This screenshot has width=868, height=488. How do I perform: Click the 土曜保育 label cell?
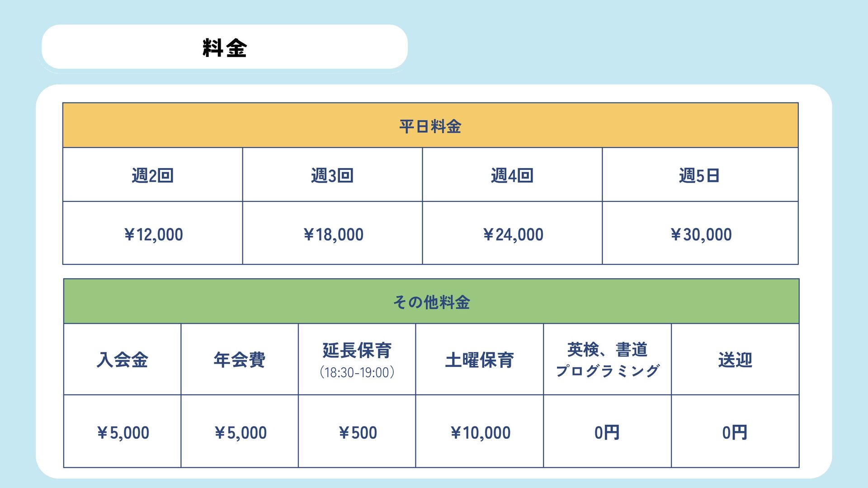click(479, 360)
